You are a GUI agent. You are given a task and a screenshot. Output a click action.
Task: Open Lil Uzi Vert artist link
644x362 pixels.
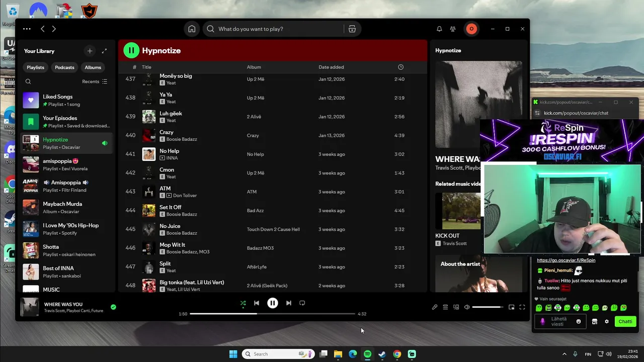(x=189, y=290)
